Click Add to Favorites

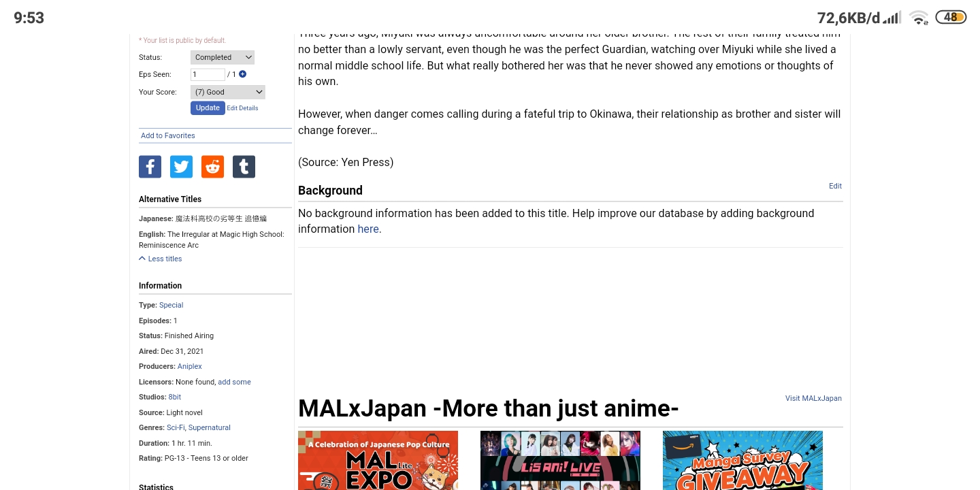point(168,135)
